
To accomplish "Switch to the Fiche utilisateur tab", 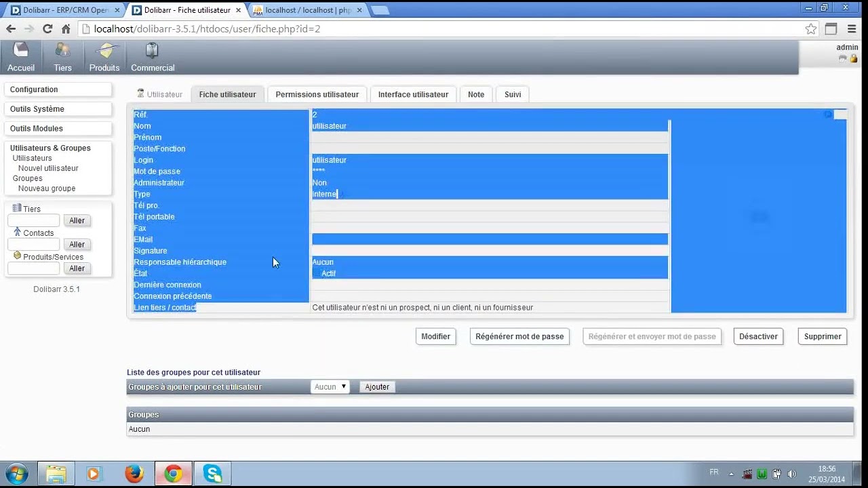I will (227, 94).
